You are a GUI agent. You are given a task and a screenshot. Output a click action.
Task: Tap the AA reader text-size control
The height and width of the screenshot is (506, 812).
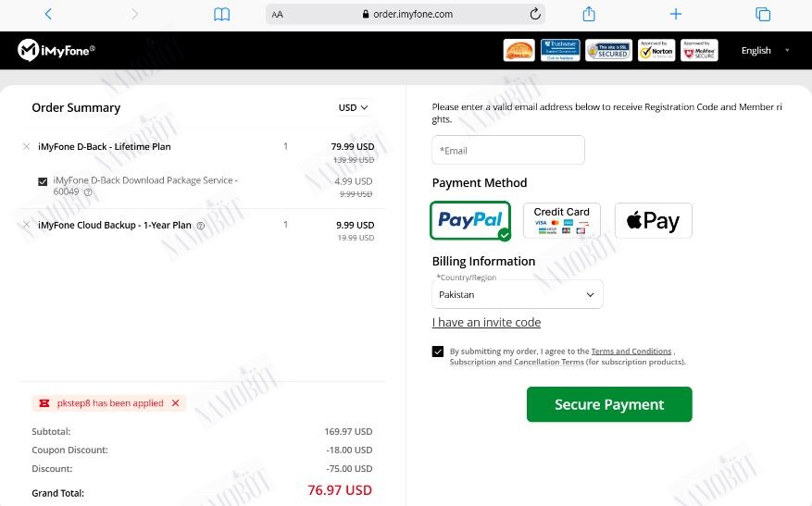click(278, 15)
